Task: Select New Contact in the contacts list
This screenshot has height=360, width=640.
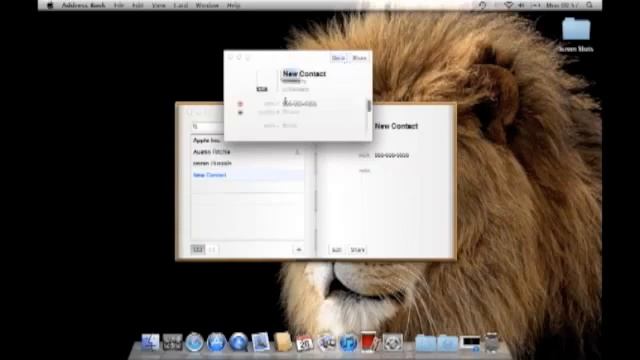Action: tap(247, 175)
